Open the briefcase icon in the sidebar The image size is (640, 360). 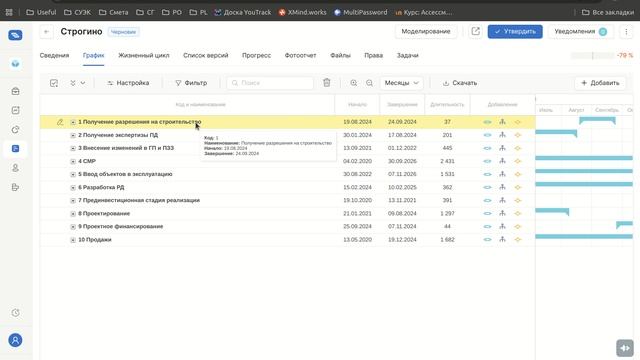click(15, 91)
